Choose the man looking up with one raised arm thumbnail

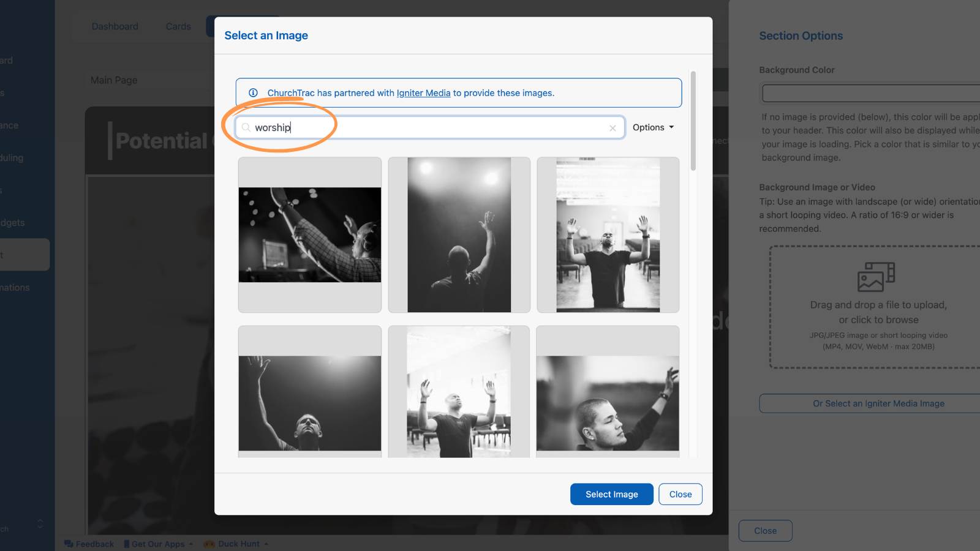pyautogui.click(x=310, y=392)
